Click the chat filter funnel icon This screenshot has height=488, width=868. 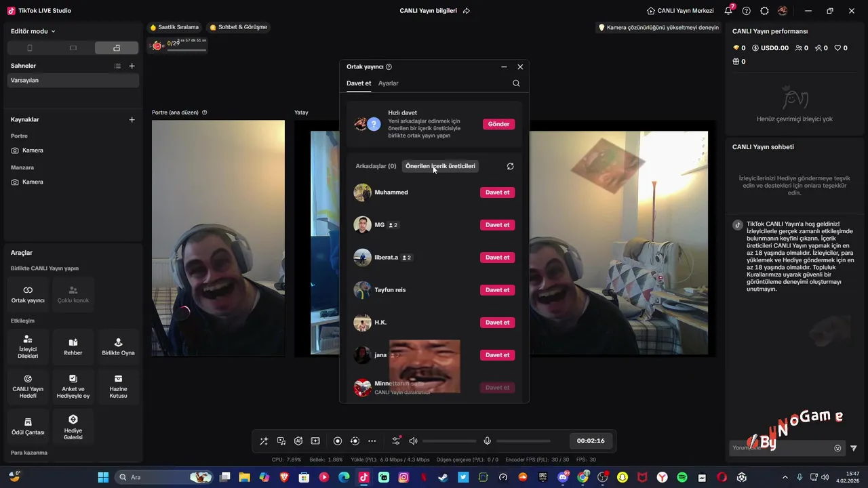pos(854,448)
